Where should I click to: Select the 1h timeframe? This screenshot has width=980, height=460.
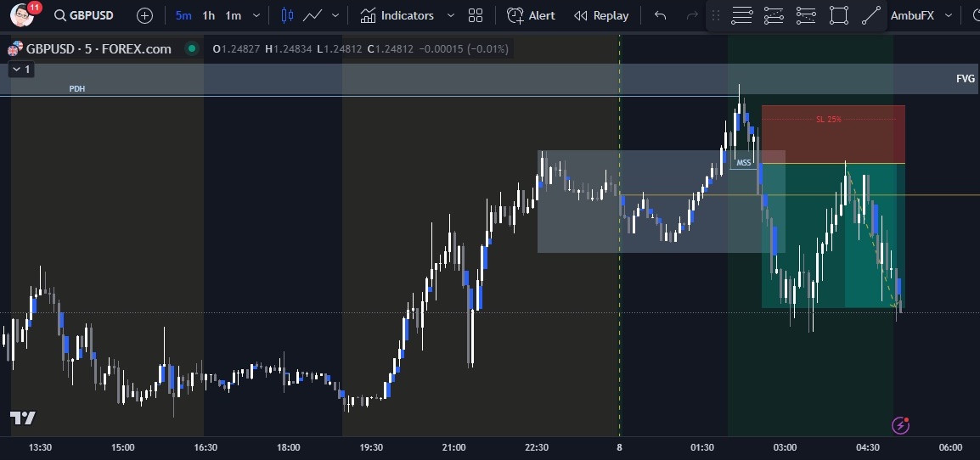(209, 15)
